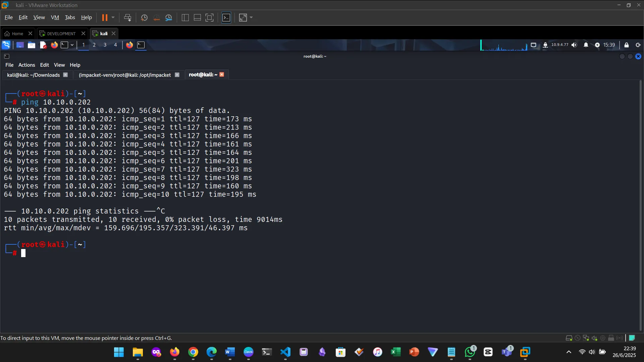Image resolution: width=644 pixels, height=362 pixels.
Task: Check the CPU usage graph on the panel
Action: 503,45
